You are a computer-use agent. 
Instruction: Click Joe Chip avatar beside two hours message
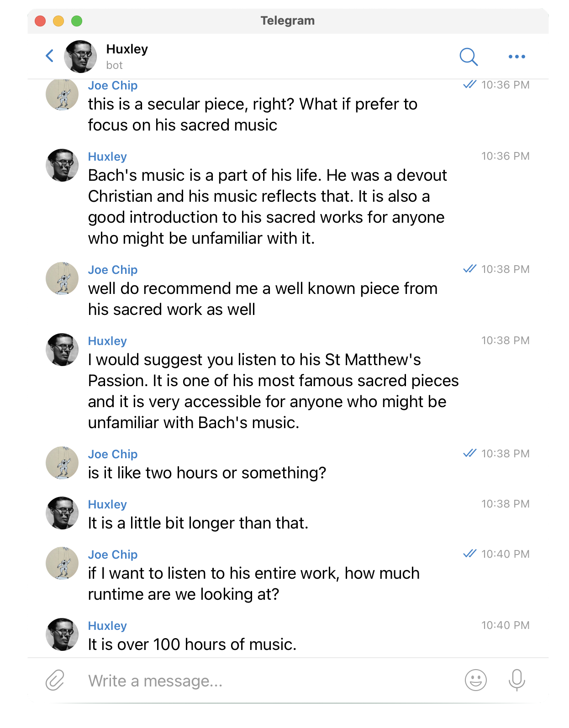coord(62,463)
